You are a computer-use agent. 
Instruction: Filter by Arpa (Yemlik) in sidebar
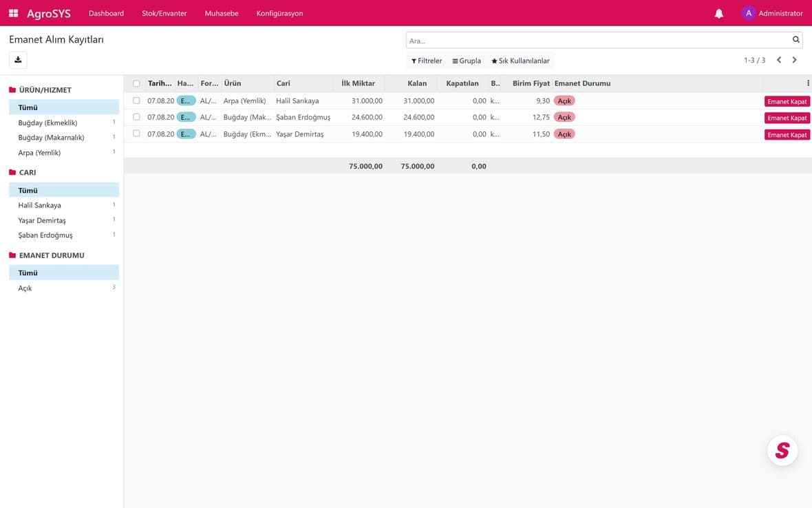[x=64, y=153]
